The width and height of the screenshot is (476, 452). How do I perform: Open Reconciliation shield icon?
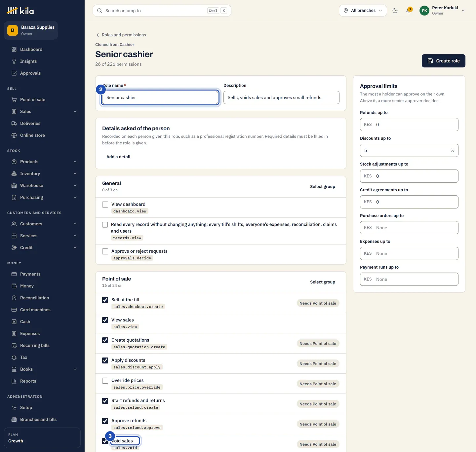click(x=14, y=298)
